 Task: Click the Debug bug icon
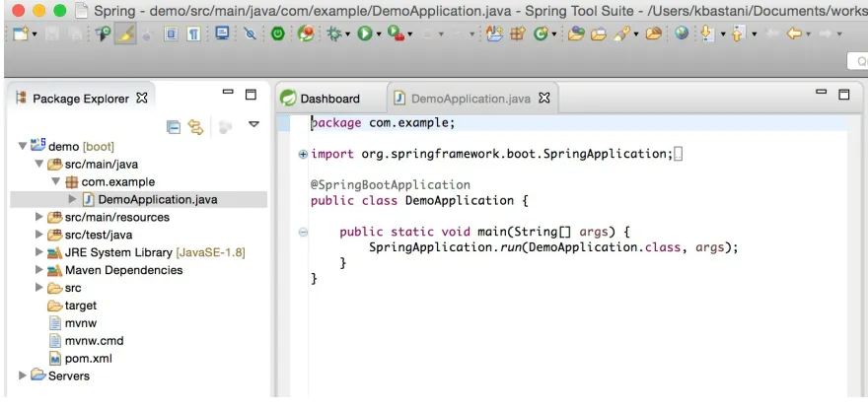334,34
